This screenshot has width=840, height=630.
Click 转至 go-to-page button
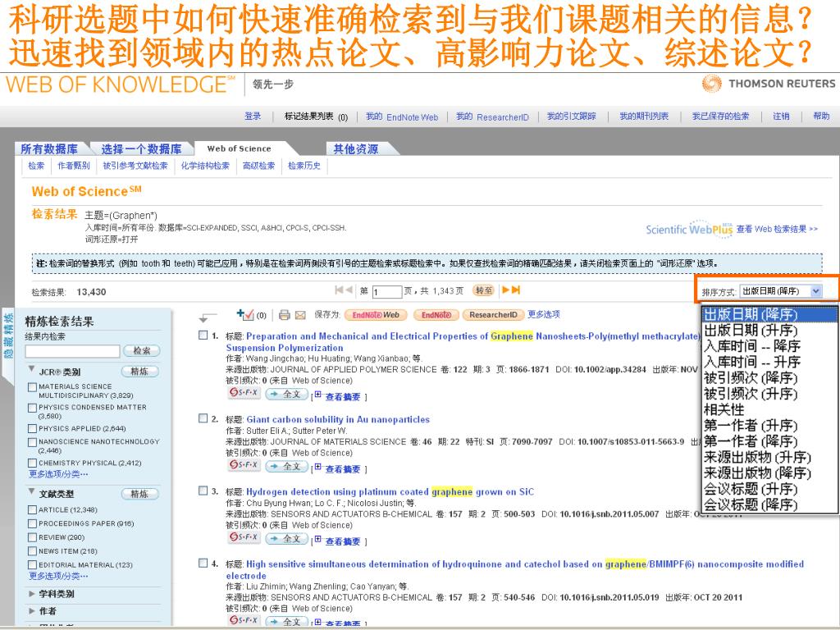(x=484, y=290)
